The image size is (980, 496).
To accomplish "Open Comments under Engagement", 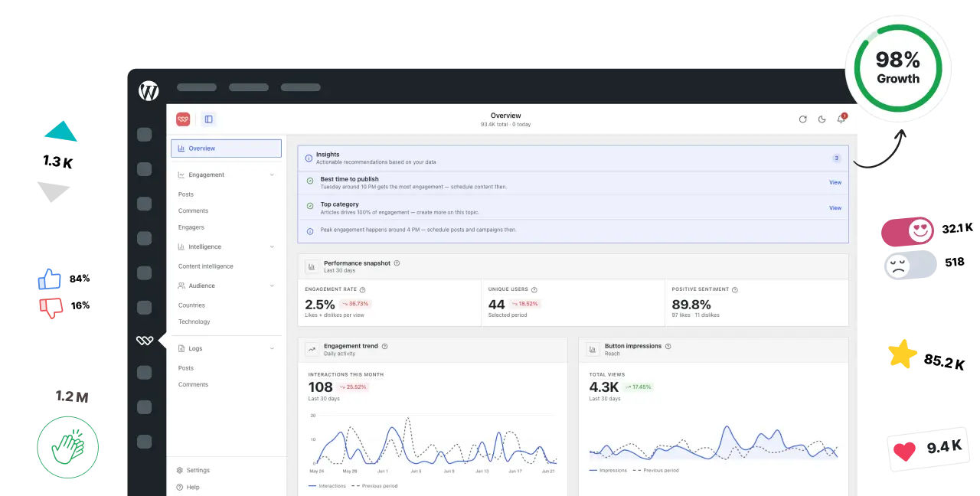I will point(193,210).
